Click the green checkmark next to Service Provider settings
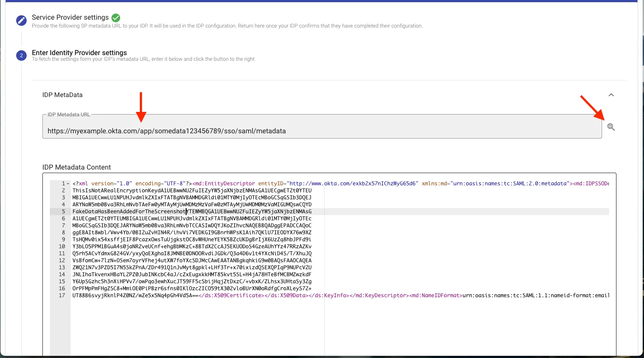 pyautogui.click(x=116, y=17)
